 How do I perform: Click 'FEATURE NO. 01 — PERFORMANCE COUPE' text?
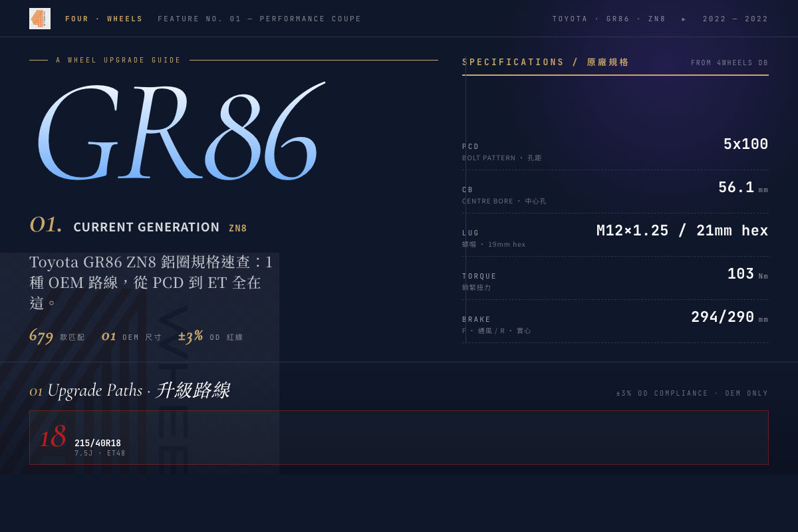pyautogui.click(x=259, y=19)
